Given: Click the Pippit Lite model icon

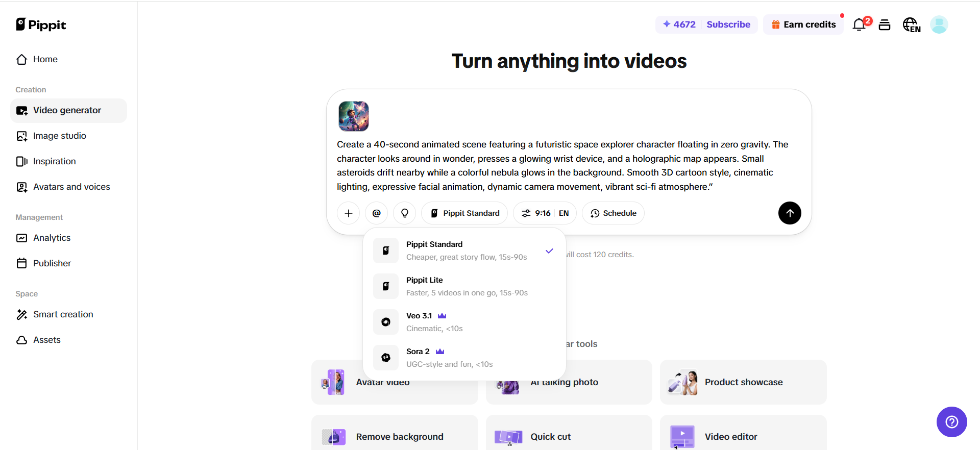Looking at the screenshot, I should pyautogui.click(x=386, y=286).
